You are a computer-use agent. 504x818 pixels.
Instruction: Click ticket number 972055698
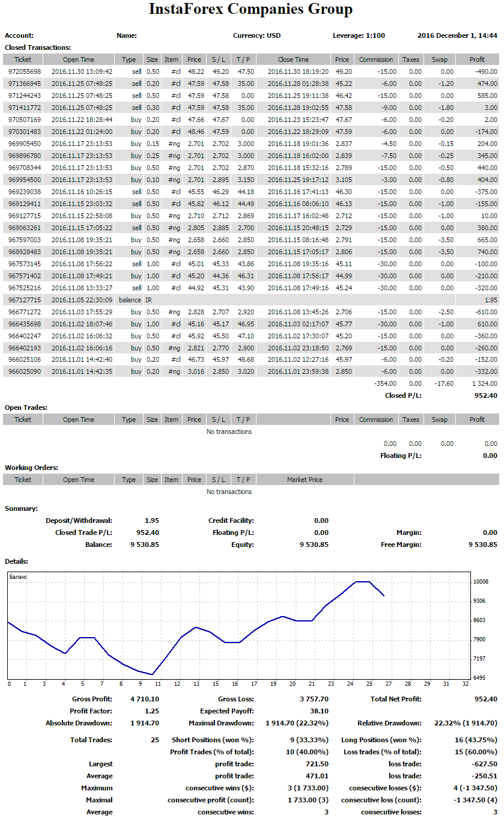25,72
